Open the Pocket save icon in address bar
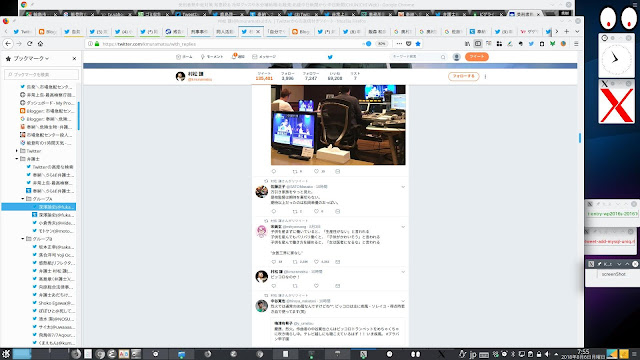This screenshot has width=640, height=360. click(409, 44)
